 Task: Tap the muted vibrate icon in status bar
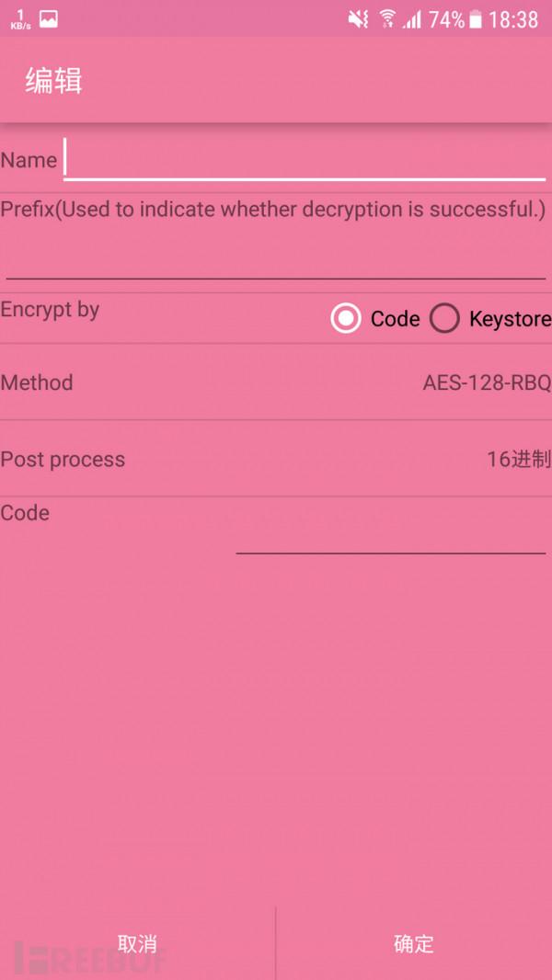358,19
